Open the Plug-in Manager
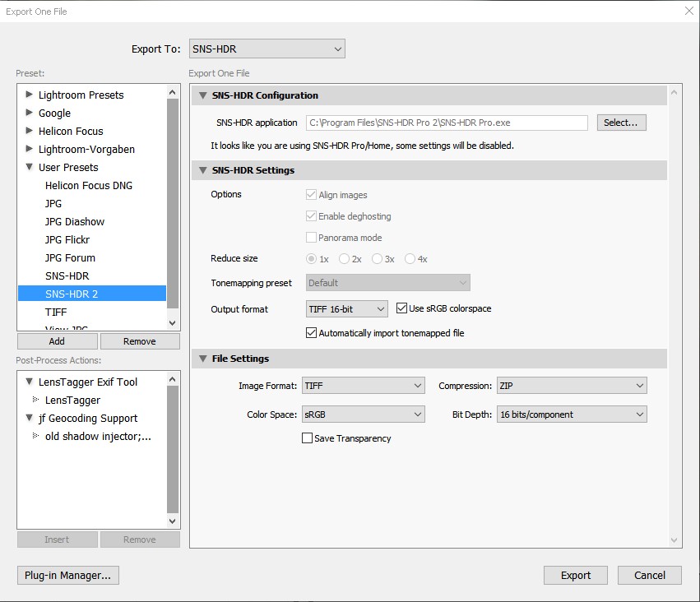700x602 pixels. (67, 575)
